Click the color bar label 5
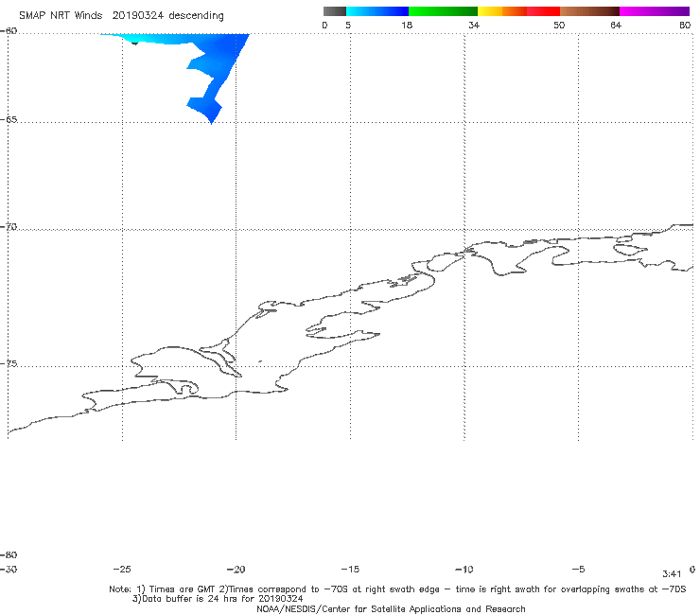 (348, 26)
